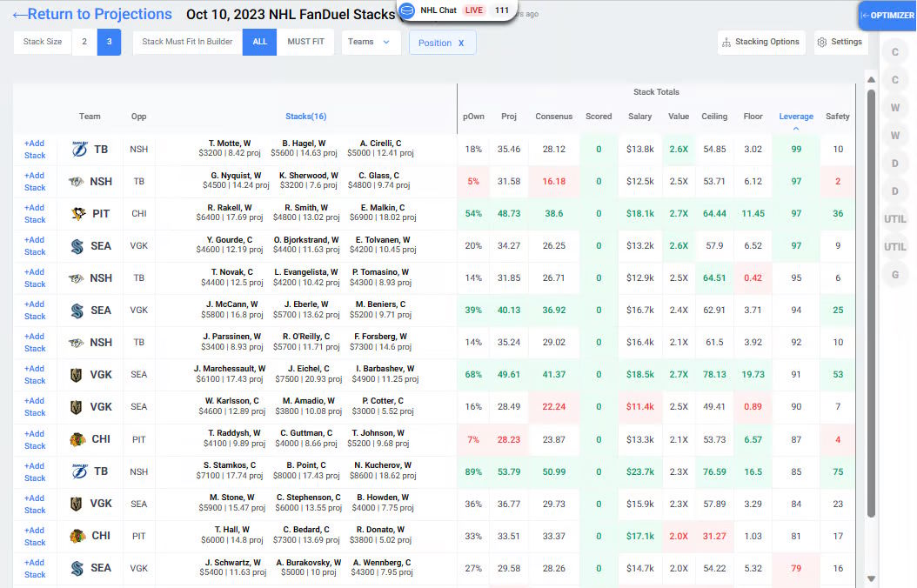The width and height of the screenshot is (917, 588).
Task: Add the PIT Rakell-Smith-Malkin stack
Action: pyautogui.click(x=35, y=213)
